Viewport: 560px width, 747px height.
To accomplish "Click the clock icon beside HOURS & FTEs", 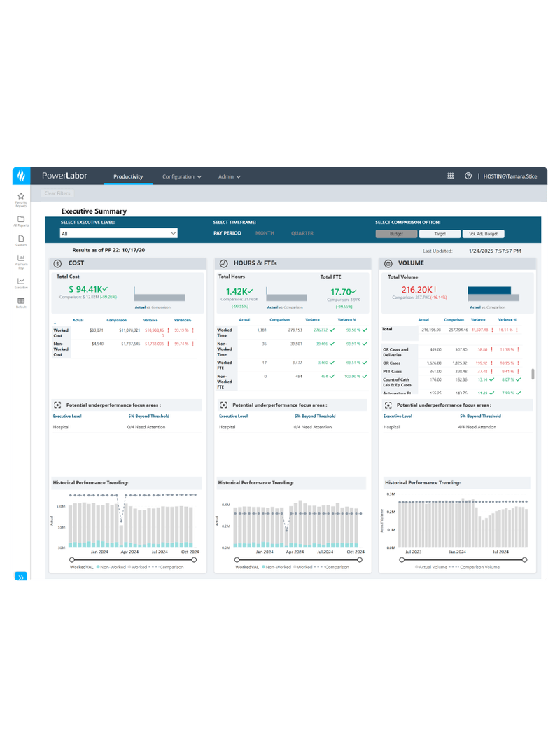I will (x=224, y=263).
